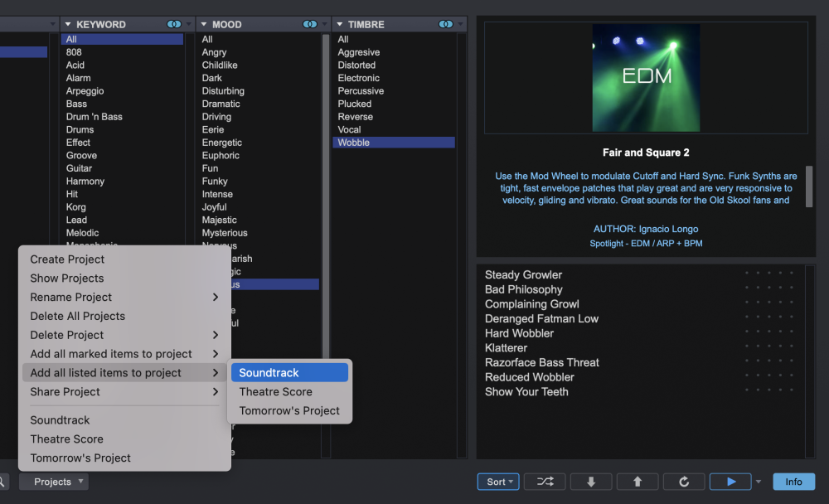The width and height of the screenshot is (829, 504).
Task: Collapse the MOOD column triangle
Action: 204,24
